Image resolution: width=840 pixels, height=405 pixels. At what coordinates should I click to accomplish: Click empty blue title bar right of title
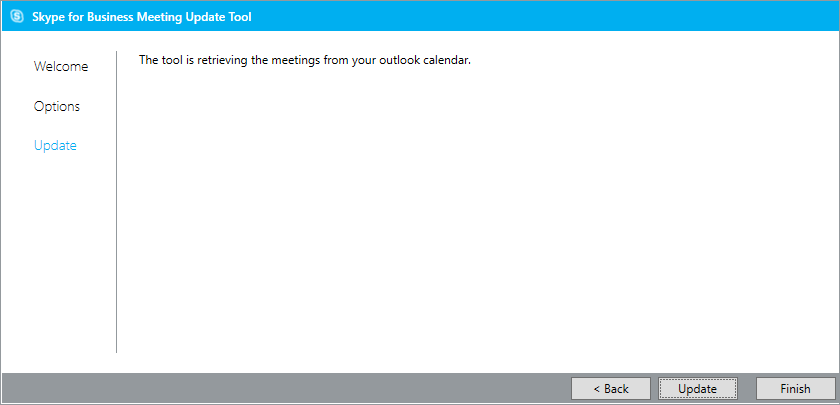tap(550, 16)
